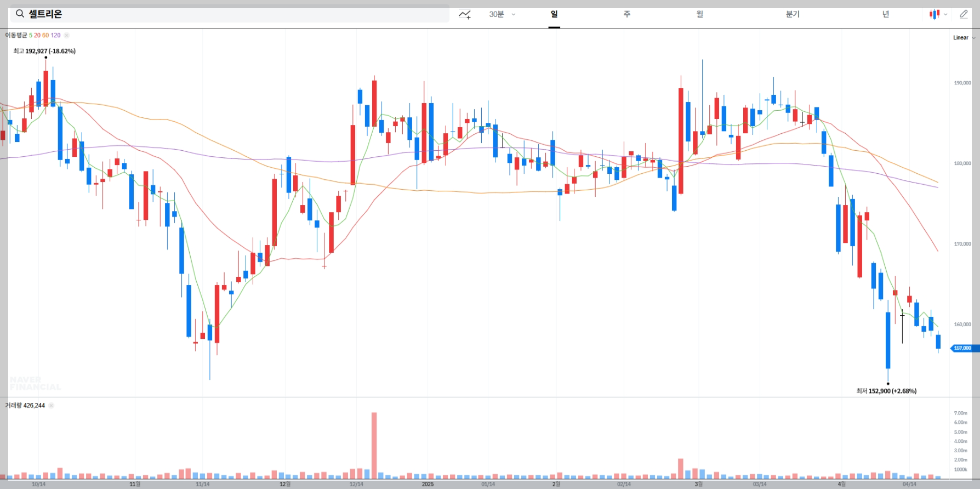Activate the pencil drawing tool icon

click(964, 14)
